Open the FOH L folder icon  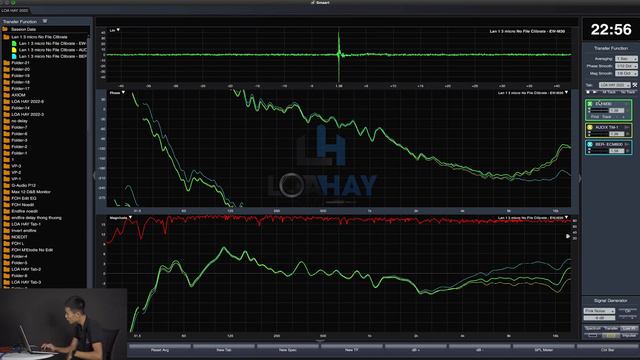click(x=6, y=243)
